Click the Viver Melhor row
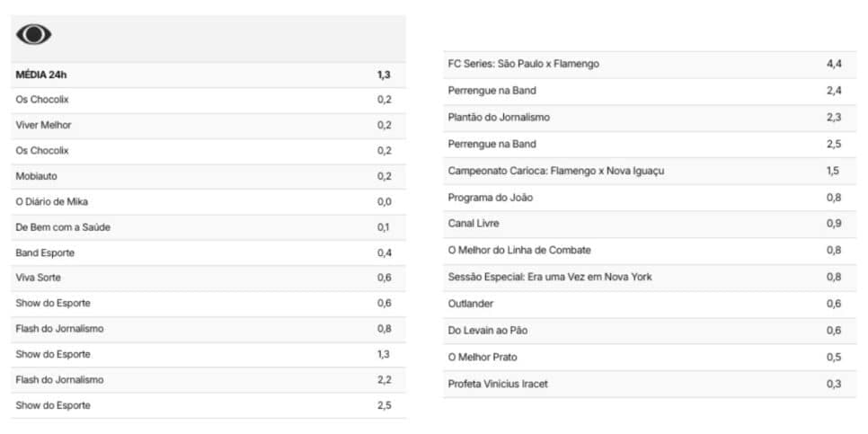The height and width of the screenshot is (434, 868). (208, 126)
